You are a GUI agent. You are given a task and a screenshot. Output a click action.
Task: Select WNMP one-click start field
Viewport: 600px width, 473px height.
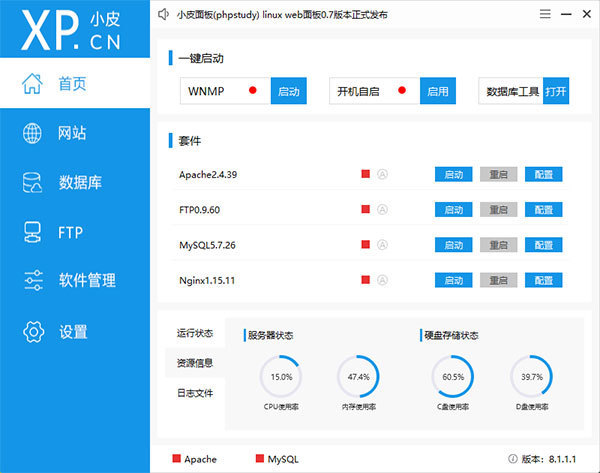tap(225, 91)
